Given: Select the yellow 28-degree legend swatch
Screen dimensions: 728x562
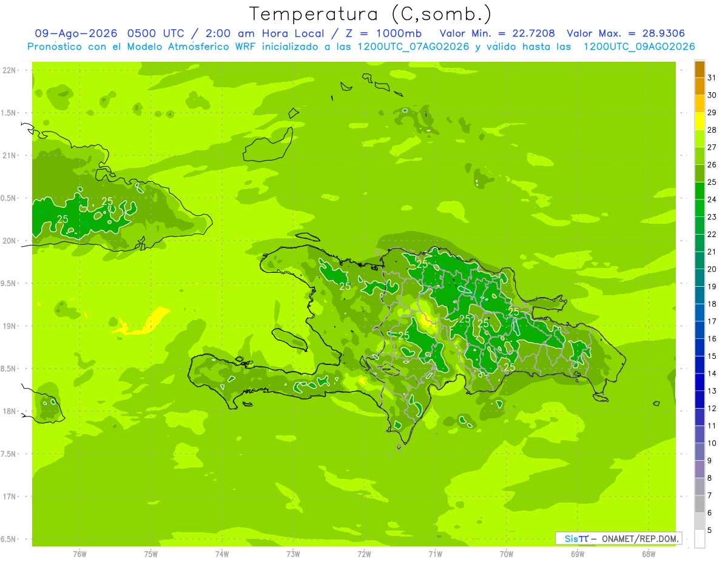Looking at the screenshot, I should pos(699,122).
